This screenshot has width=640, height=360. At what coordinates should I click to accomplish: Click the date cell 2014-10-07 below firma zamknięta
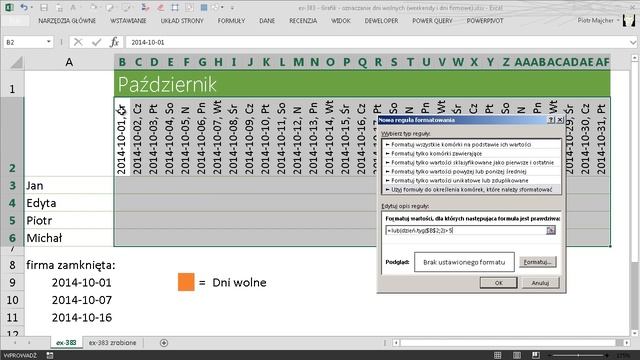tap(69, 300)
